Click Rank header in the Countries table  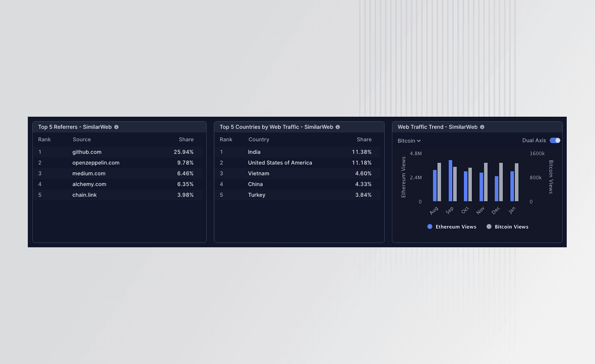(x=226, y=139)
